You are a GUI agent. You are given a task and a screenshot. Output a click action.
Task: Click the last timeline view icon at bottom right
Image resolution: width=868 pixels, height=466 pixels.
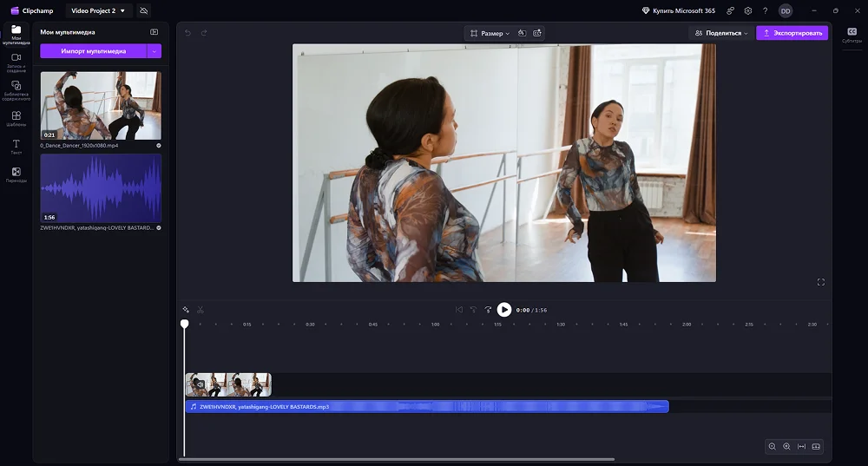click(816, 447)
